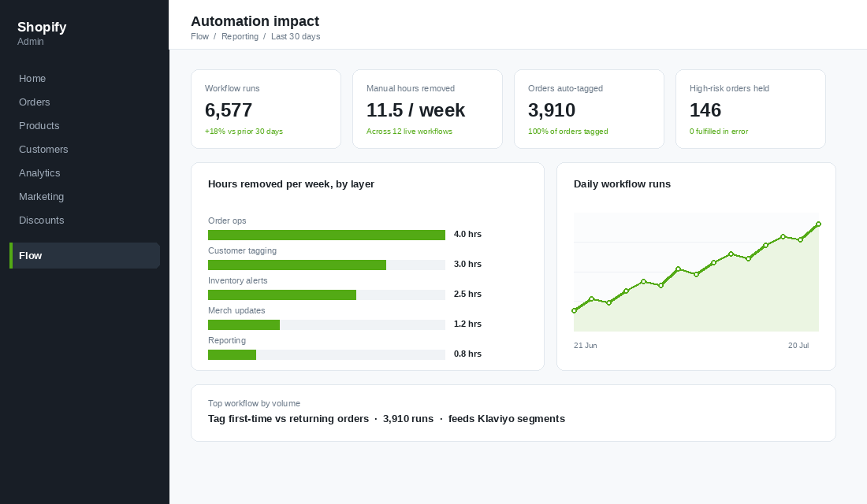The image size is (867, 504).
Task: Click the Inventory alerts bar label
Action: click(x=237, y=280)
